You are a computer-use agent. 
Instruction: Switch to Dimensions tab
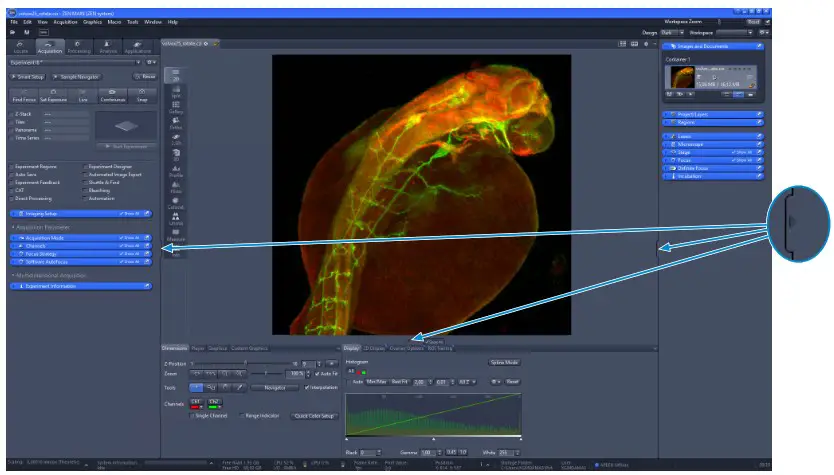point(174,348)
